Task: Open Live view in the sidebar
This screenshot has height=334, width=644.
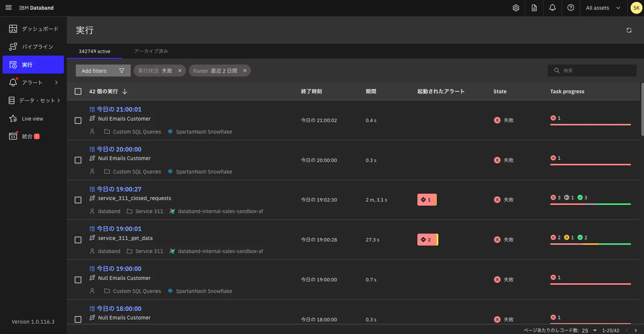Action: [33, 119]
